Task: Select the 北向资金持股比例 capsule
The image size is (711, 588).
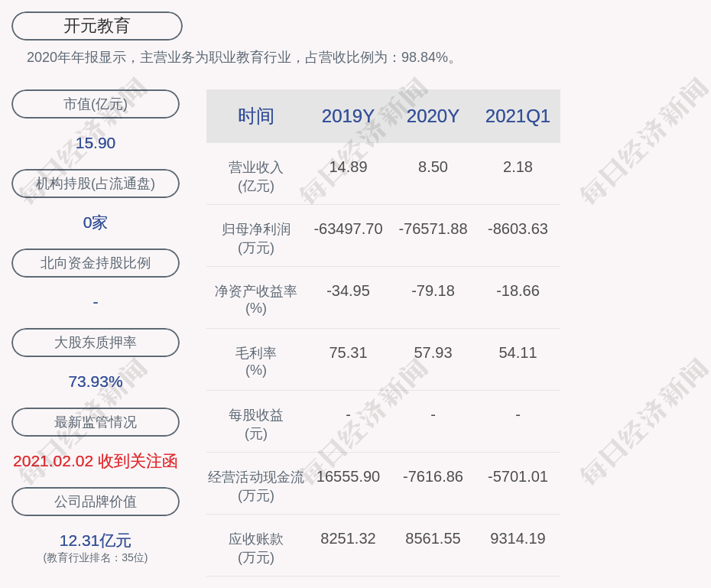Action: coord(95,263)
